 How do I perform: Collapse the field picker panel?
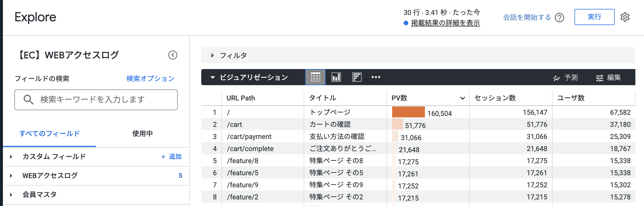tap(172, 55)
